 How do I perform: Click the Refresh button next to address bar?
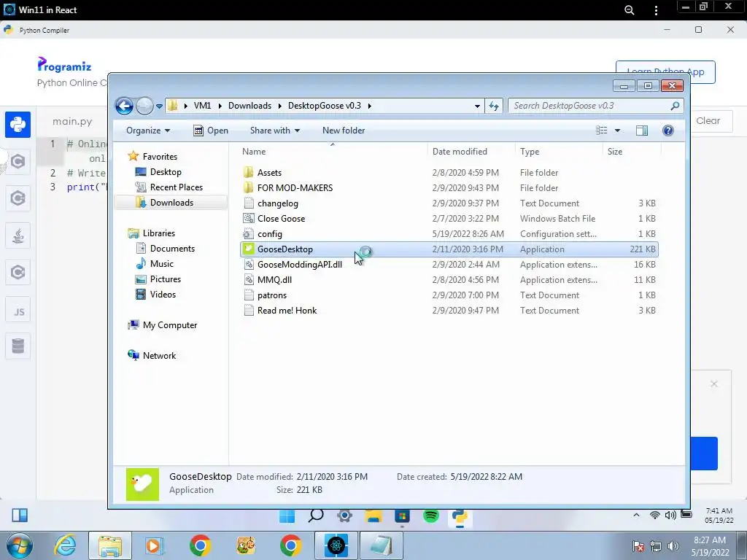coord(494,106)
